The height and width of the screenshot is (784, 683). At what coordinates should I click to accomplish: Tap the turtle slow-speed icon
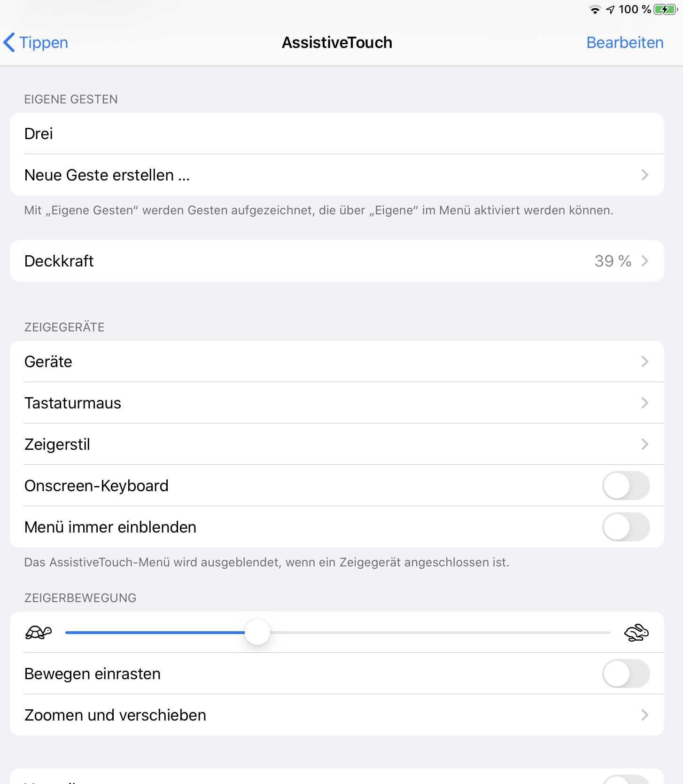pyautogui.click(x=39, y=633)
